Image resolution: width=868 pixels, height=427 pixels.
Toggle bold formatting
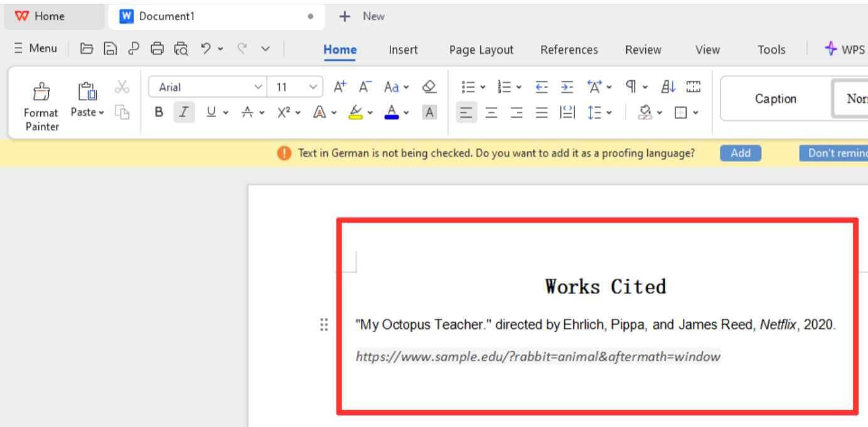pyautogui.click(x=158, y=113)
